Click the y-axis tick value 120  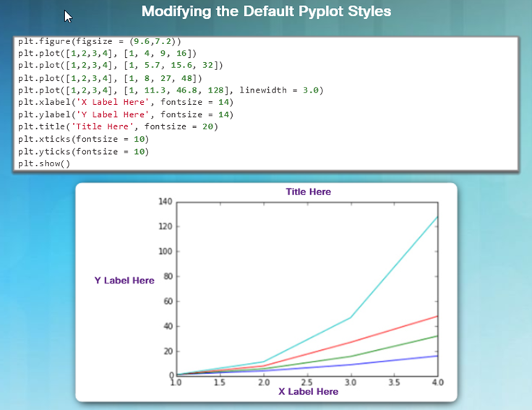(166, 226)
